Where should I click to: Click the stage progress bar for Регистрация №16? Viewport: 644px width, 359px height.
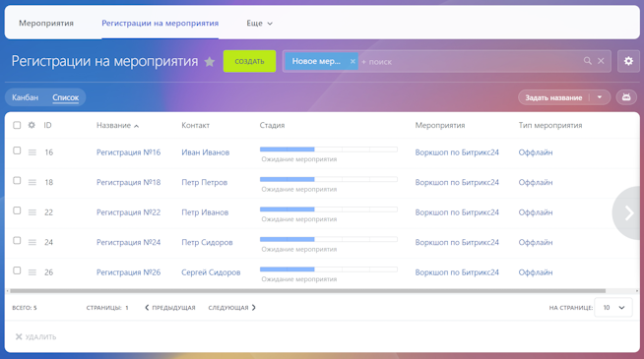pyautogui.click(x=329, y=150)
